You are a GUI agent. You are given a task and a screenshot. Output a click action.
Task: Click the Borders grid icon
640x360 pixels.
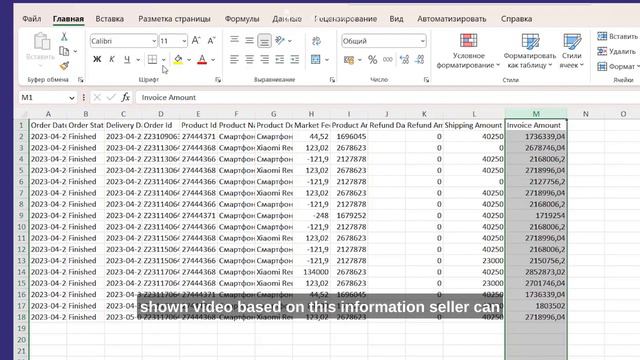152,60
